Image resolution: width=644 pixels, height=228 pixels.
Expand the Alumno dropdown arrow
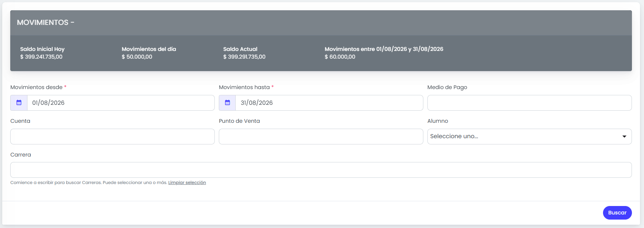click(624, 136)
